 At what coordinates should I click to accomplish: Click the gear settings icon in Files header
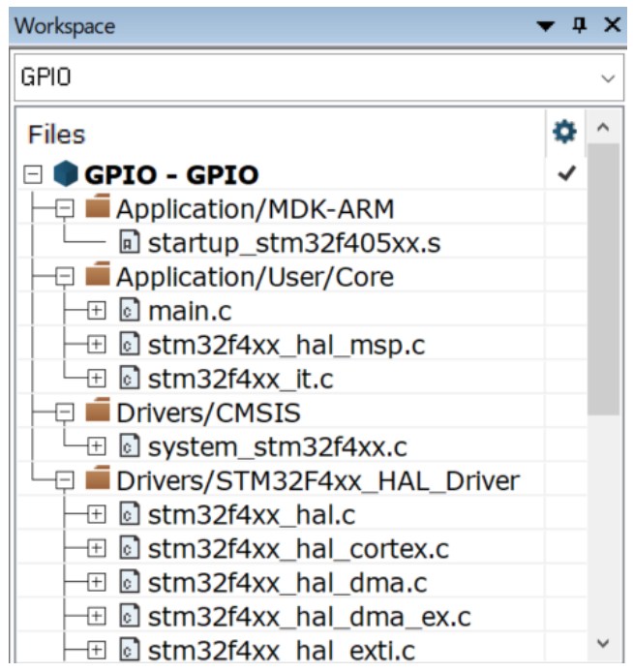(563, 132)
